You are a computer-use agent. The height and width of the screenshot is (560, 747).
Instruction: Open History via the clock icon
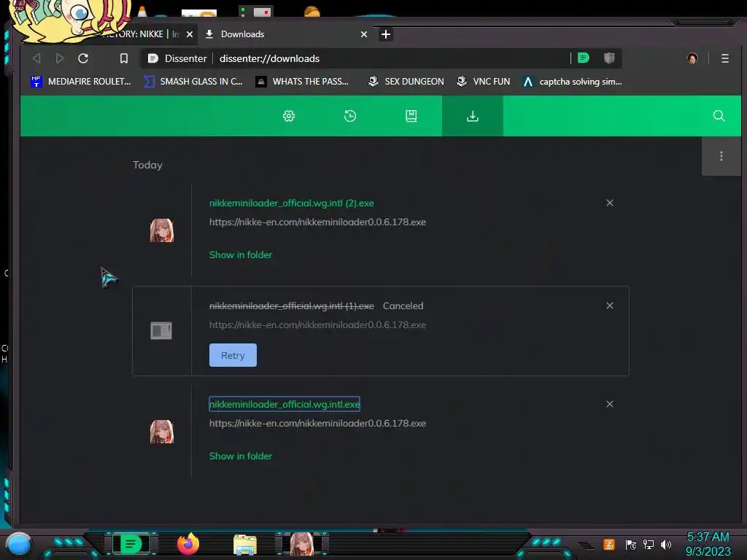(x=349, y=116)
